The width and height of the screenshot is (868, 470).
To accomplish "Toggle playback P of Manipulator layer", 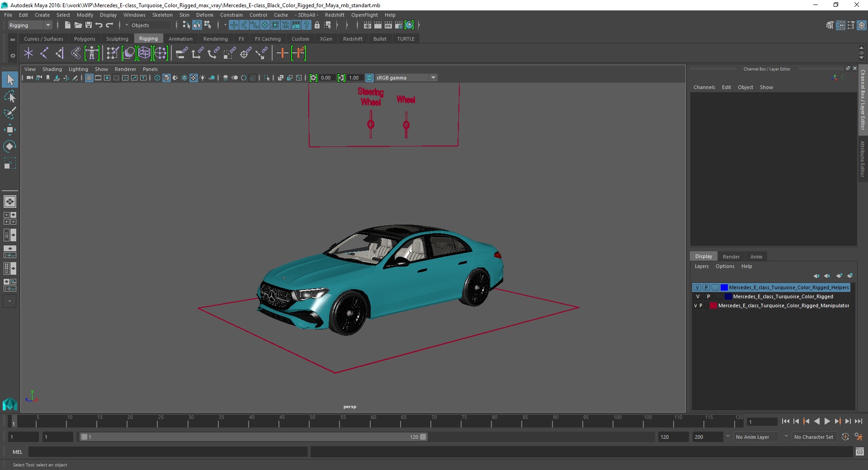I will (701, 305).
